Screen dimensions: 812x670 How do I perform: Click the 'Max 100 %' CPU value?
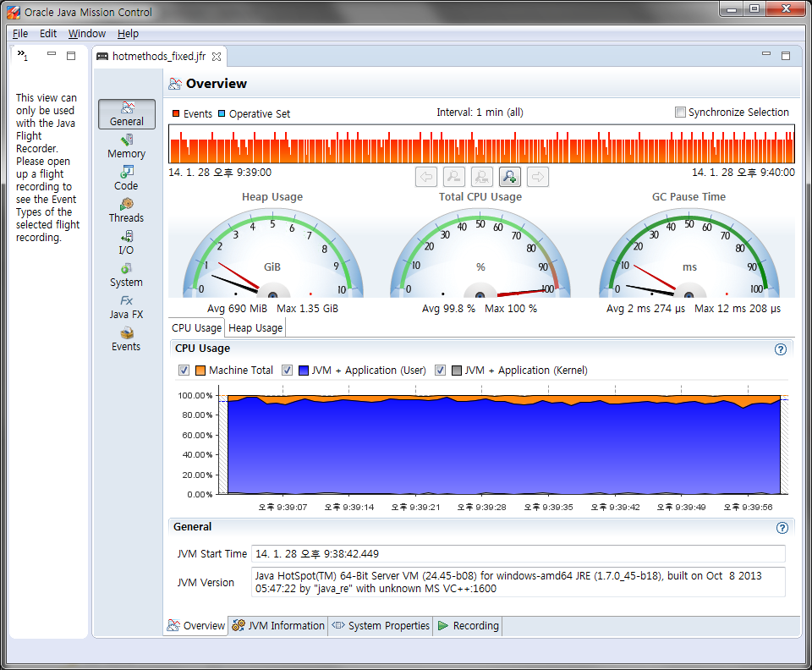(x=511, y=309)
